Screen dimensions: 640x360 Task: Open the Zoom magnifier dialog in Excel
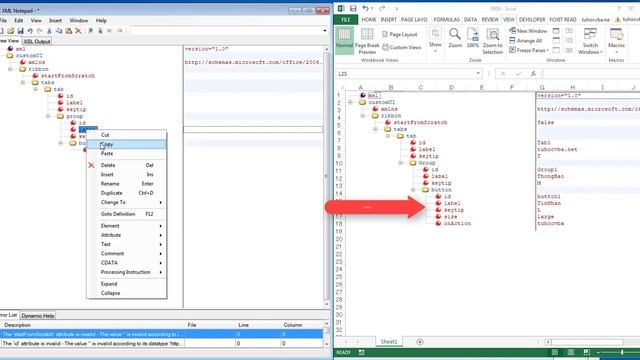coord(455,38)
